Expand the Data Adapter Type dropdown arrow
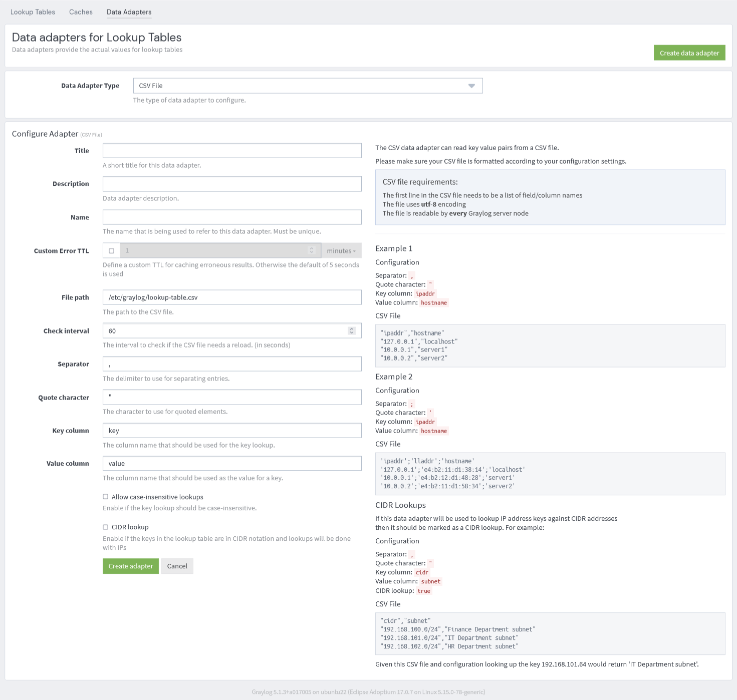The image size is (737, 700). 471,86
